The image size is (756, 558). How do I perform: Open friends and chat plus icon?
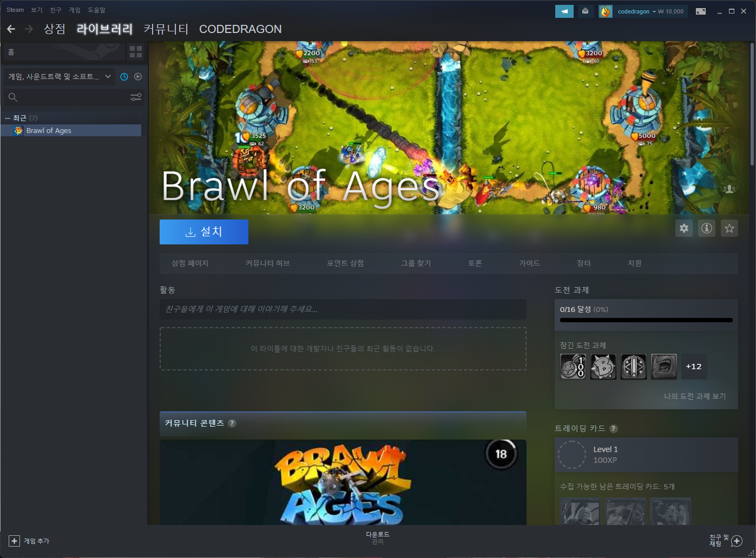click(x=737, y=541)
